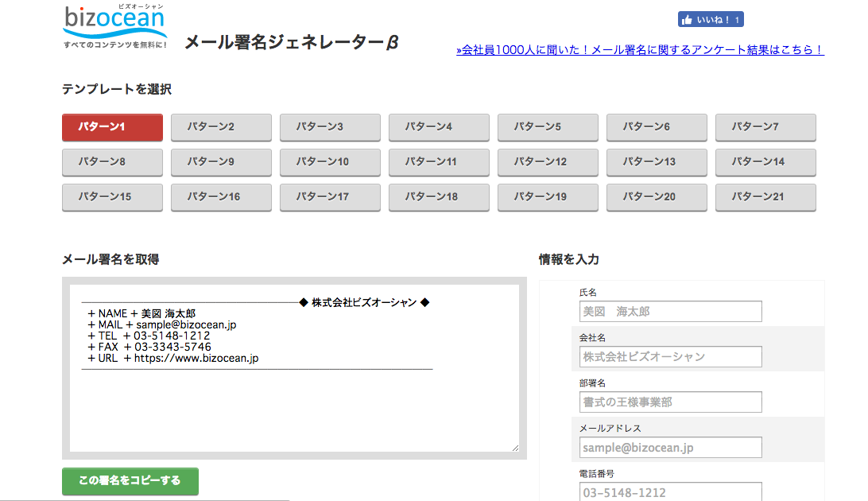Grab the textarea resize handle
Viewport: 868px width, 501px height.
(x=515, y=448)
